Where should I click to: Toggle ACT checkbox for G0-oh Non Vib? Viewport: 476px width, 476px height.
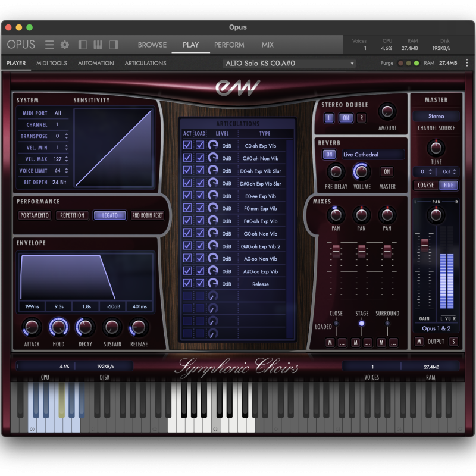(187, 233)
